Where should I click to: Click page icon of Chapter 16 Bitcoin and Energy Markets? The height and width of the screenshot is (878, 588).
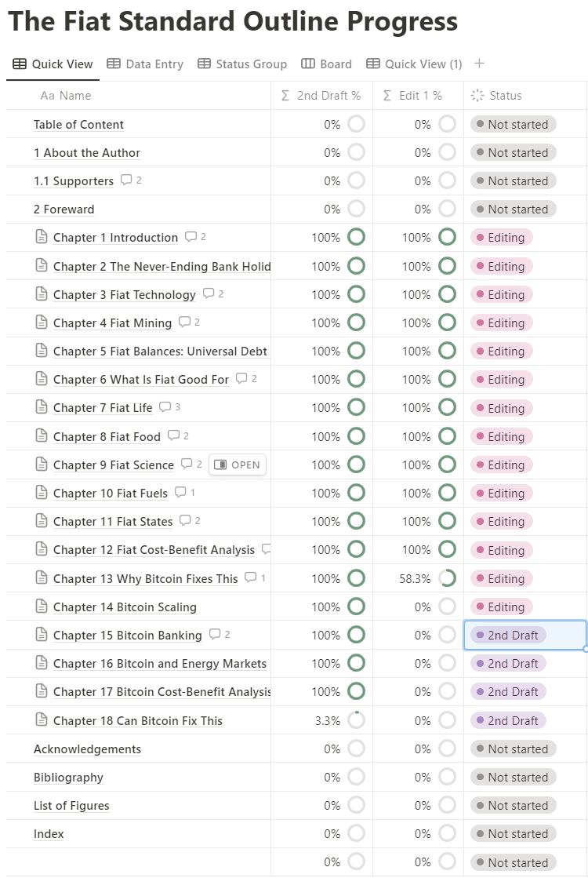click(42, 663)
